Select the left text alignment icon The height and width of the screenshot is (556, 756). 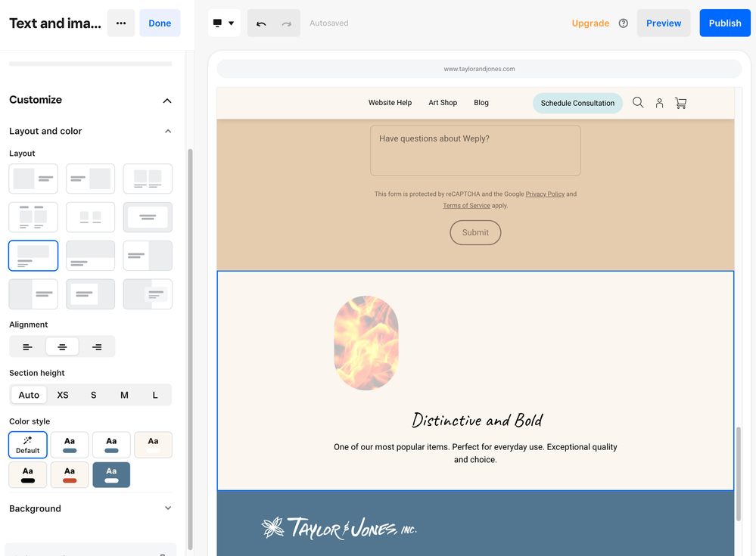coord(27,346)
